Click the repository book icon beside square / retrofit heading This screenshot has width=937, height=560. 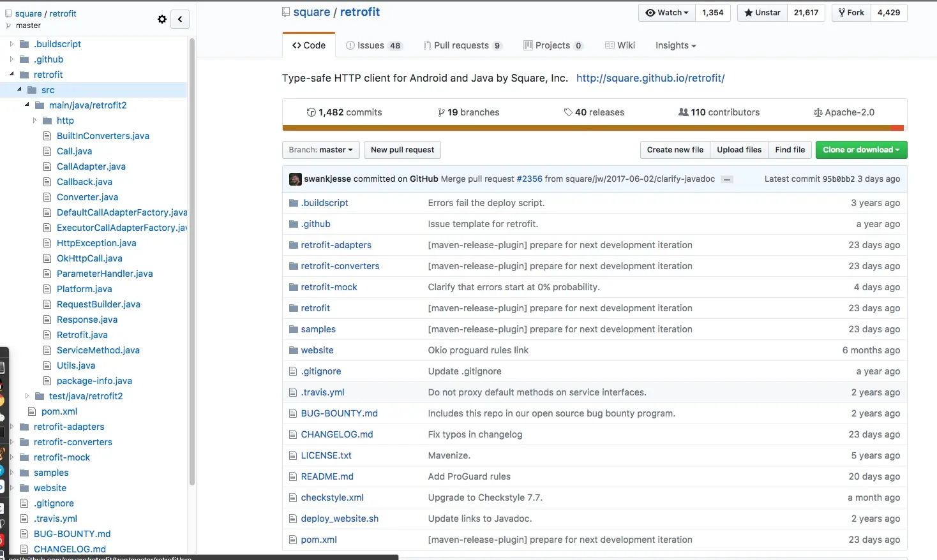[286, 12]
